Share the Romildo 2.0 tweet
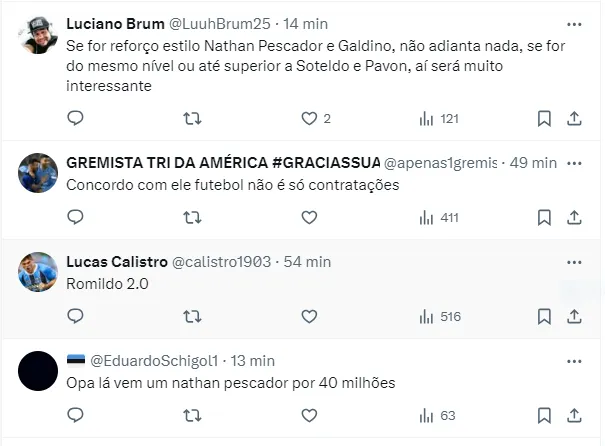Screen dimensions: 605x446 click(574, 317)
